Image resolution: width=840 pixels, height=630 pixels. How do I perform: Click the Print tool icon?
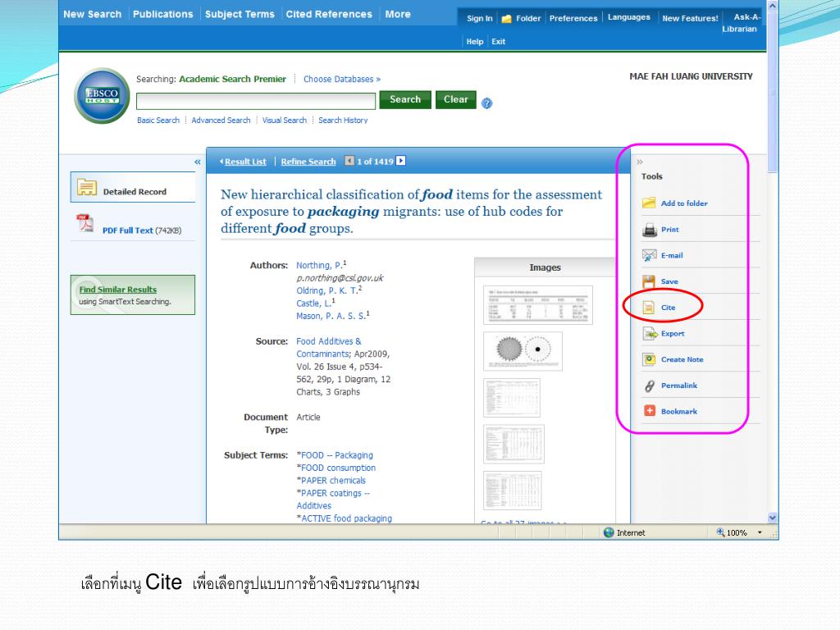tap(649, 230)
